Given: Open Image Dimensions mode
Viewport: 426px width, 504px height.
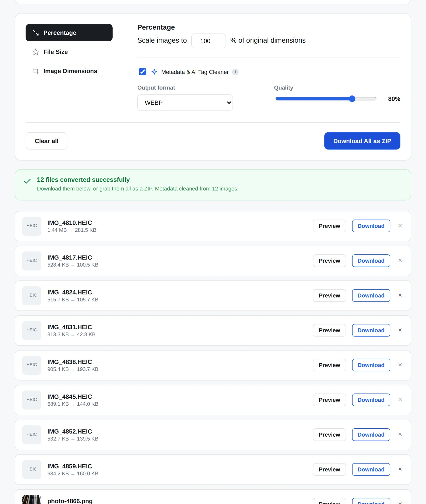Looking at the screenshot, I should coord(69,71).
